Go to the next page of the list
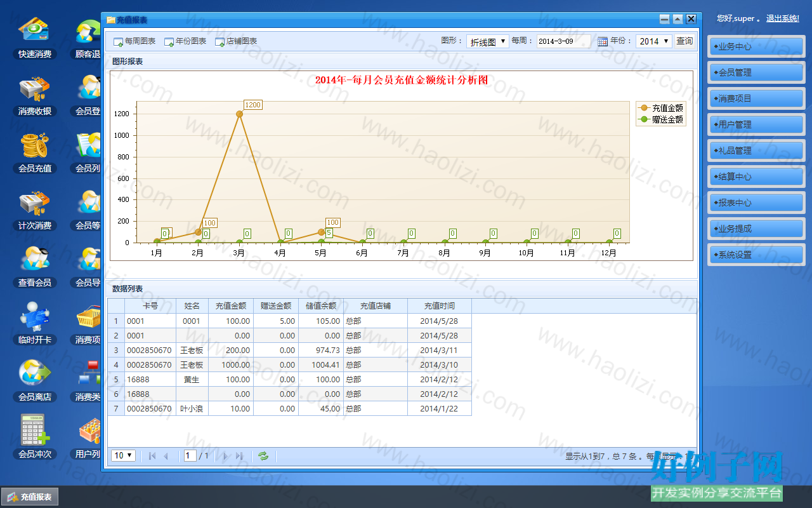This screenshot has height=508, width=812. 225,455
